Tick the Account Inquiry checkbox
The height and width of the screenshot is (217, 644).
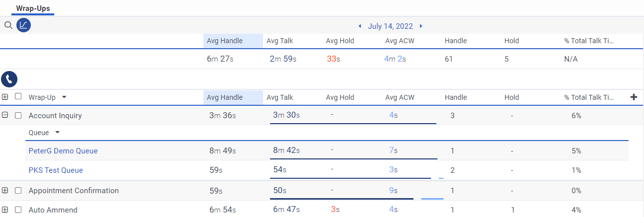(18, 115)
